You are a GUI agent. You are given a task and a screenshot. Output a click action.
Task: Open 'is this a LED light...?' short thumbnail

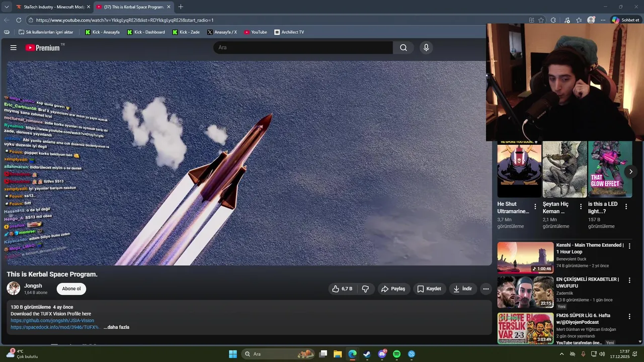tap(610, 169)
